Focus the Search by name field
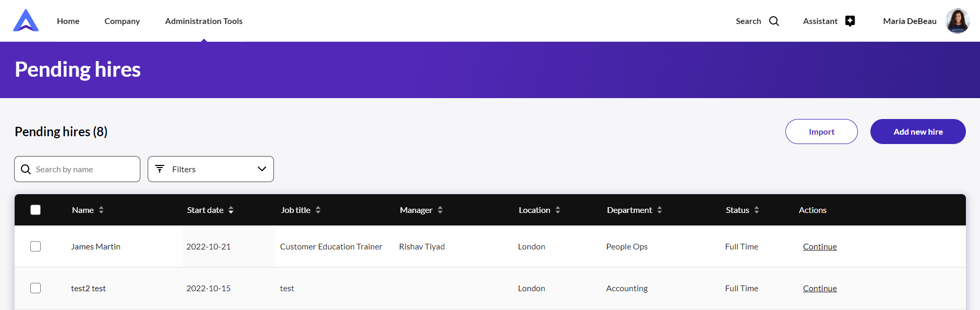This screenshot has width=980, height=310. (83, 170)
